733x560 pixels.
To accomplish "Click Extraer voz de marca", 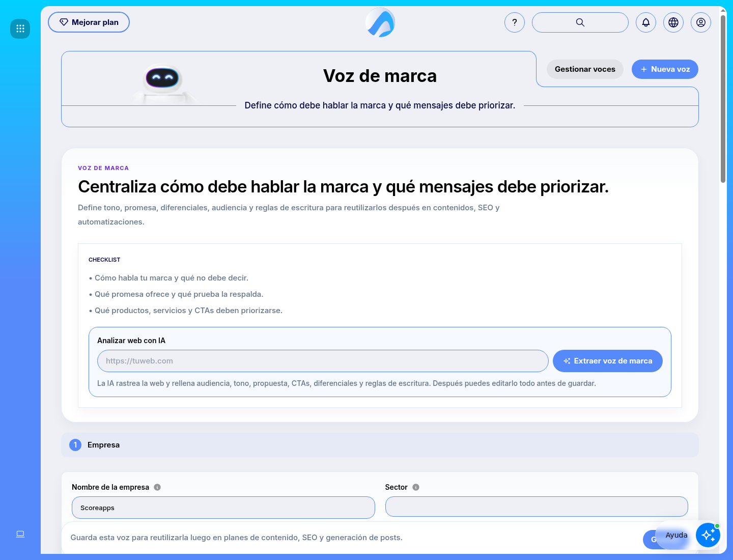I will point(608,361).
